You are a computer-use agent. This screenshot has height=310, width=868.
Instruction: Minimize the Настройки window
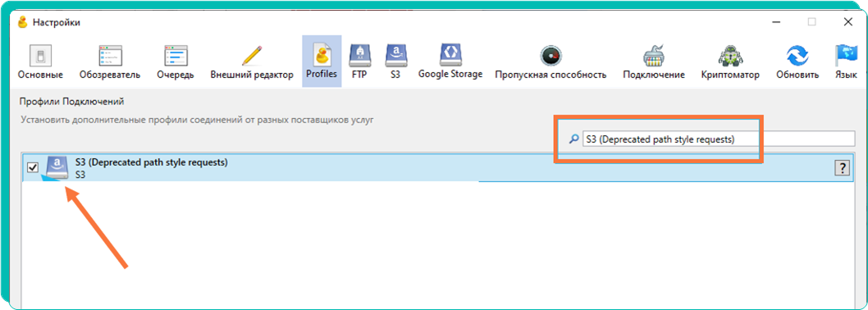776,22
